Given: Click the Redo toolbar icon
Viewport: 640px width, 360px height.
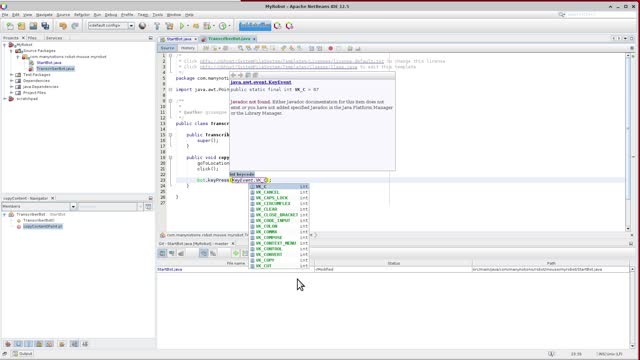Looking at the screenshot, I should tap(75, 26).
